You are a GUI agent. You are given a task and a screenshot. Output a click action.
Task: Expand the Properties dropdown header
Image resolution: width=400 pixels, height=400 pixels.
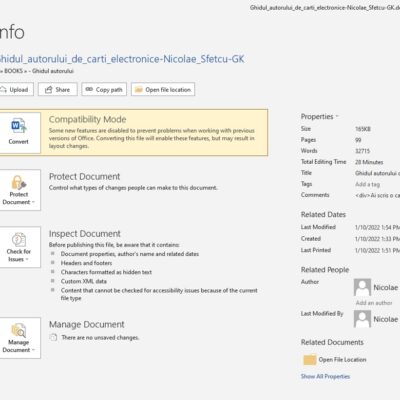[x=319, y=116]
